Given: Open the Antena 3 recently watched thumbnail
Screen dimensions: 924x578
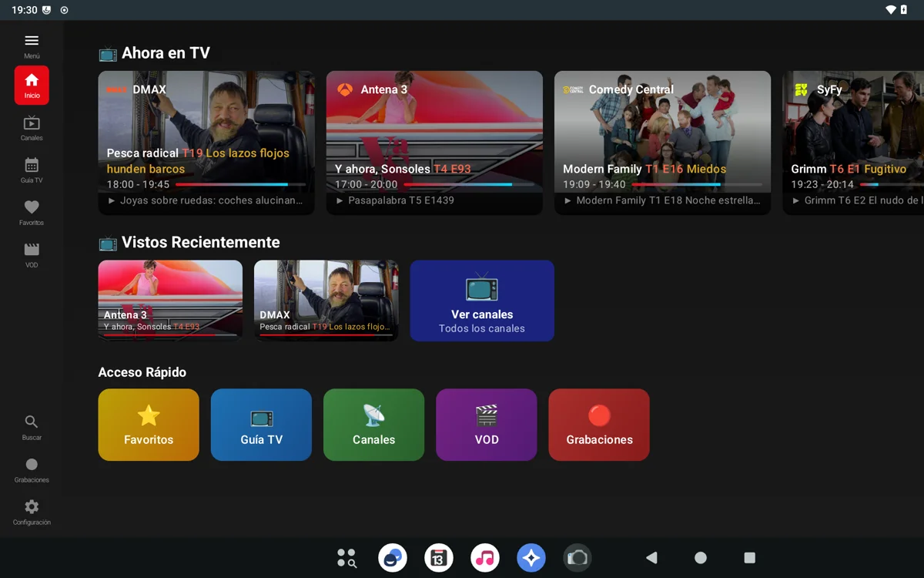Looking at the screenshot, I should click(169, 301).
